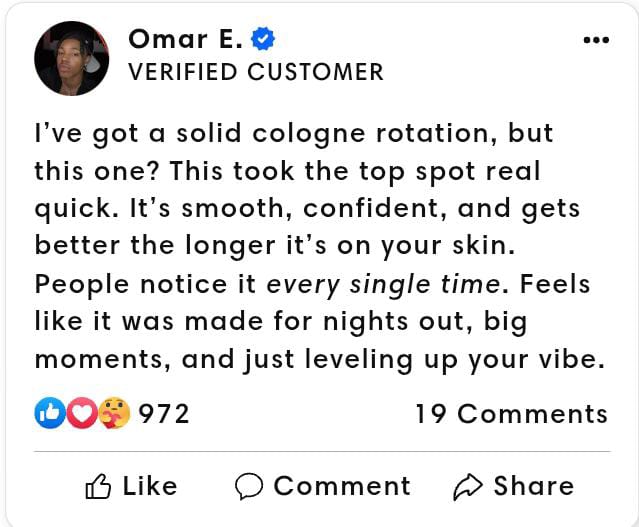Open the Omar E. profile name
Screen dimensions: 639x527
pos(186,39)
